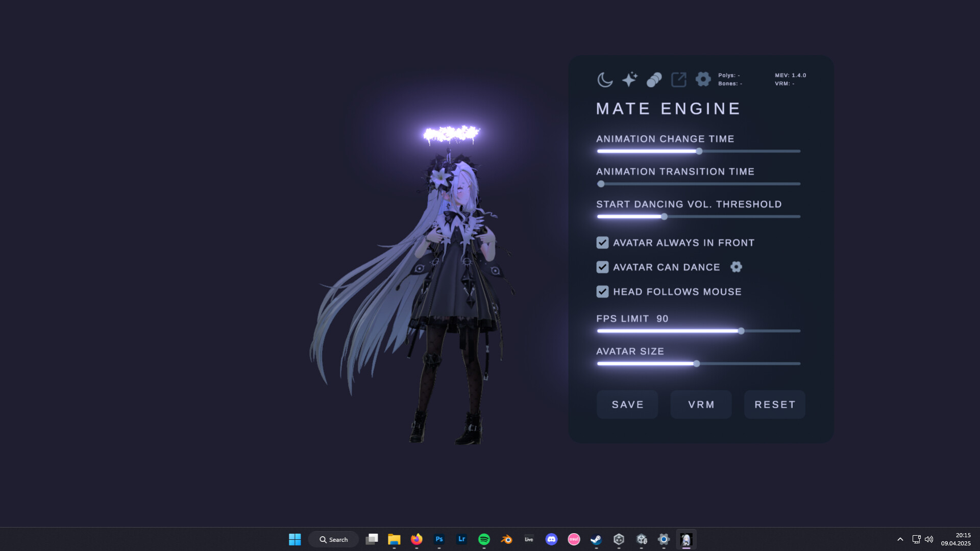This screenshot has width=980, height=551.
Task: Click the sparkles effects icon
Action: 629,79
